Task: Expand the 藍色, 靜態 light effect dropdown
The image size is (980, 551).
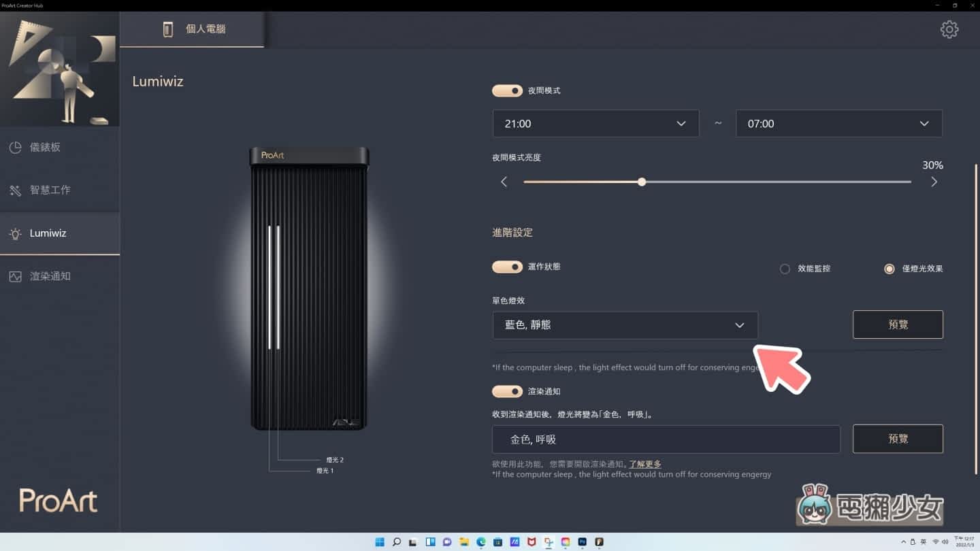Action: click(625, 325)
